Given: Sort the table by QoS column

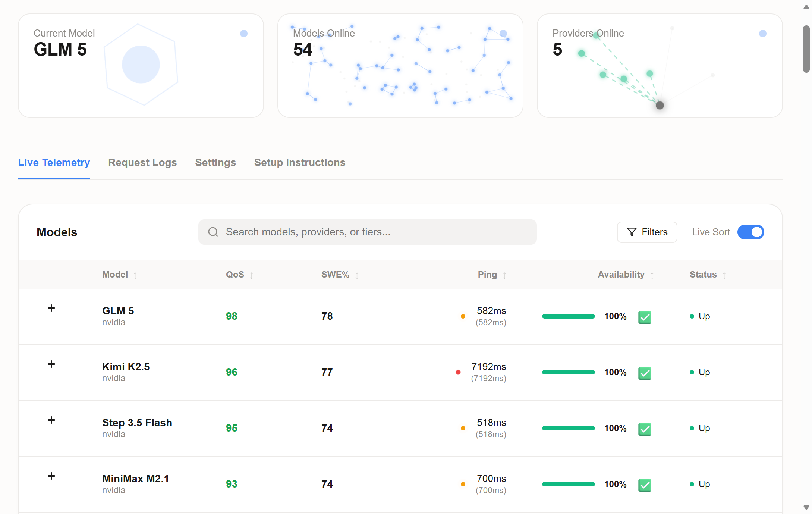Looking at the screenshot, I should point(240,275).
